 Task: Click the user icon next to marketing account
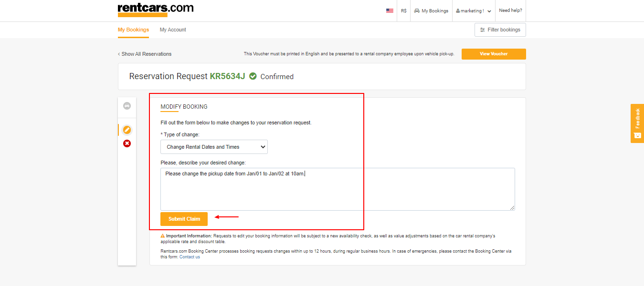pos(457,10)
